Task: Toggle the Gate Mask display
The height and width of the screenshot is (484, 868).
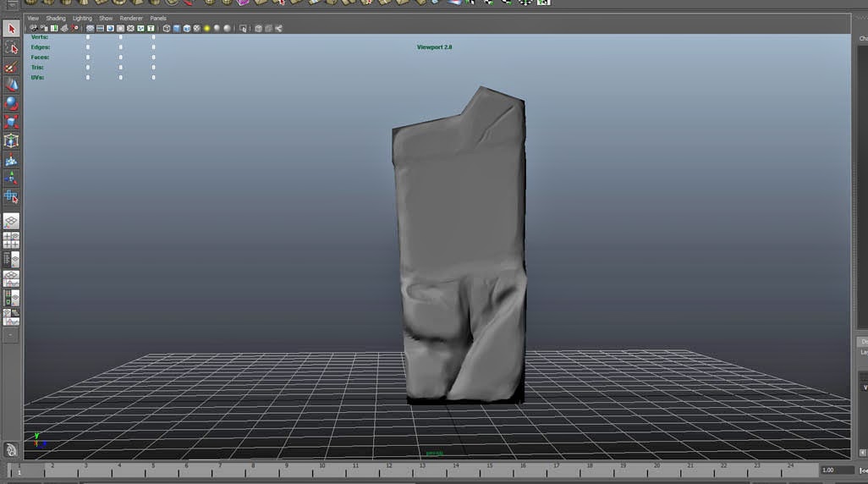Action: 120,28
